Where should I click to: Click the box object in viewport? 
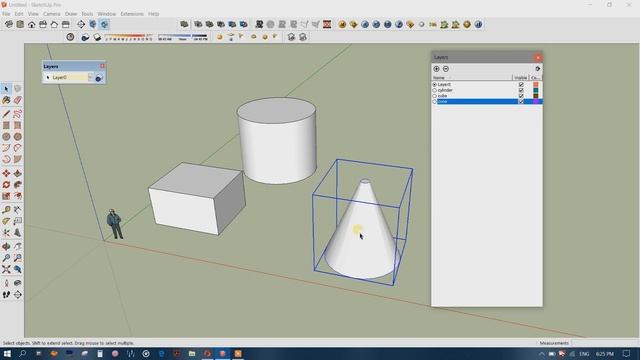coord(197,198)
